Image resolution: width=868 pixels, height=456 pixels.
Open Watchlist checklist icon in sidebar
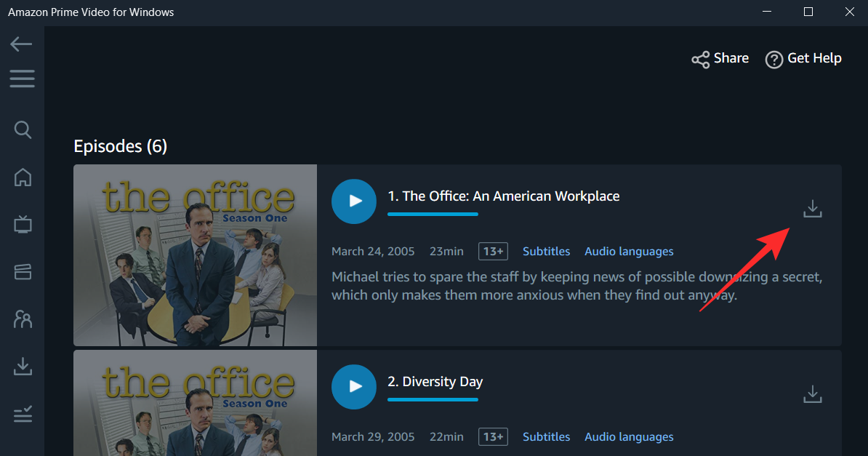click(x=23, y=414)
